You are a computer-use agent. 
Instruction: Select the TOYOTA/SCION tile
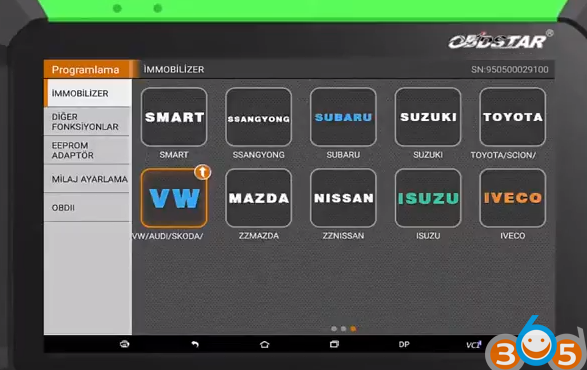[x=513, y=117]
